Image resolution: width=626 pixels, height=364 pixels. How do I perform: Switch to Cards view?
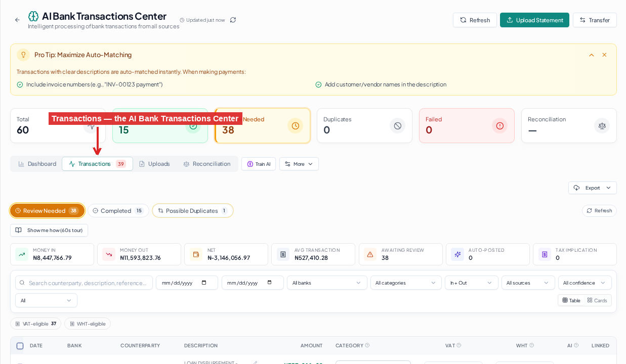pyautogui.click(x=597, y=300)
